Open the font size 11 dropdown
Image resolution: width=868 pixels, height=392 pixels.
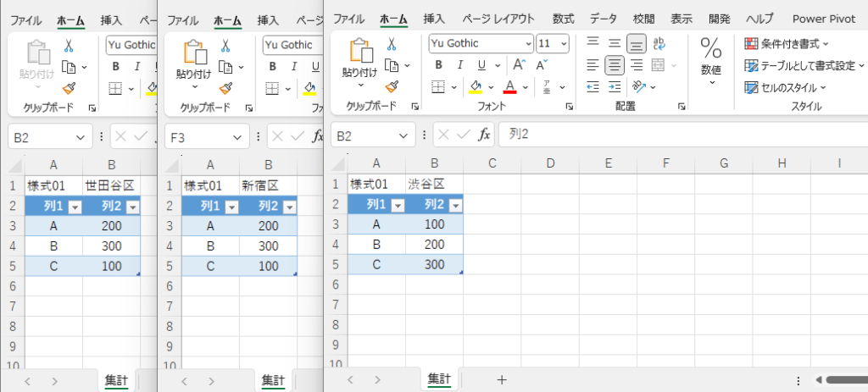[x=564, y=43]
